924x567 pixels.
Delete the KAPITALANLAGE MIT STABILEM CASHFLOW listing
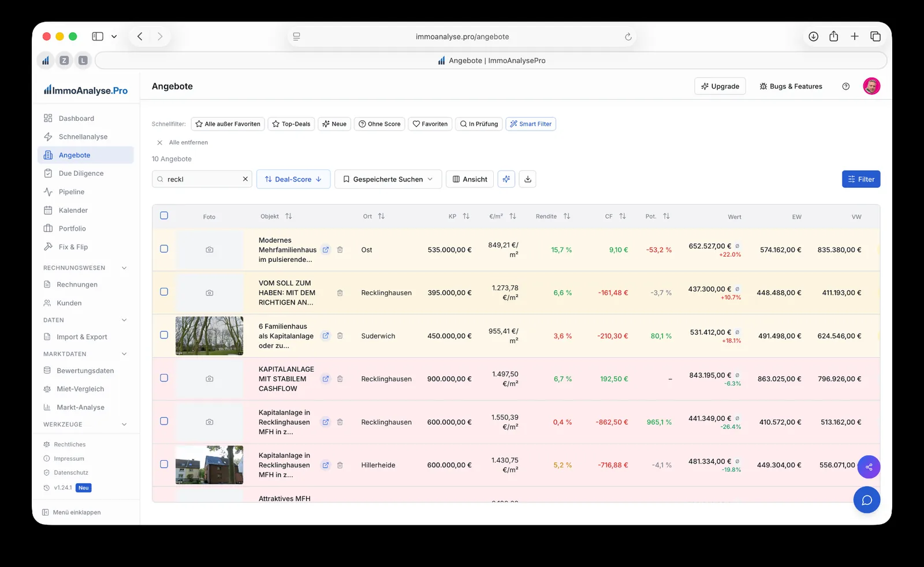[x=340, y=379]
